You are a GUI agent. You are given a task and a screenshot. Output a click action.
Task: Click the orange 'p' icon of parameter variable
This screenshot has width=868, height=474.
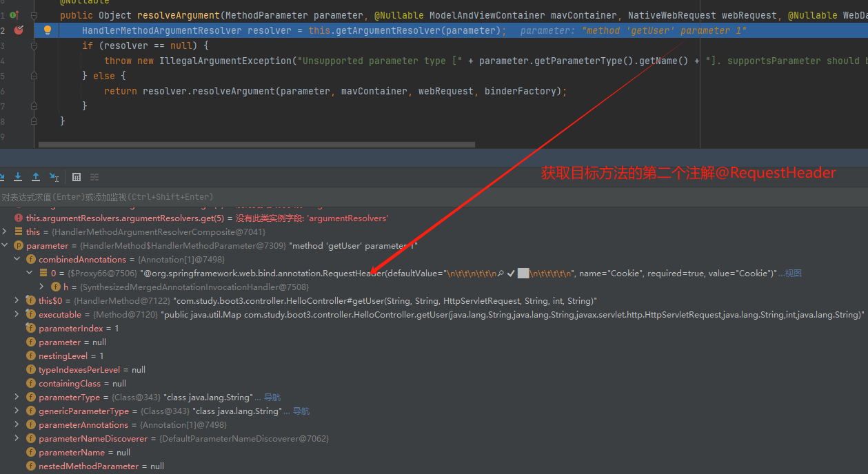coord(19,245)
